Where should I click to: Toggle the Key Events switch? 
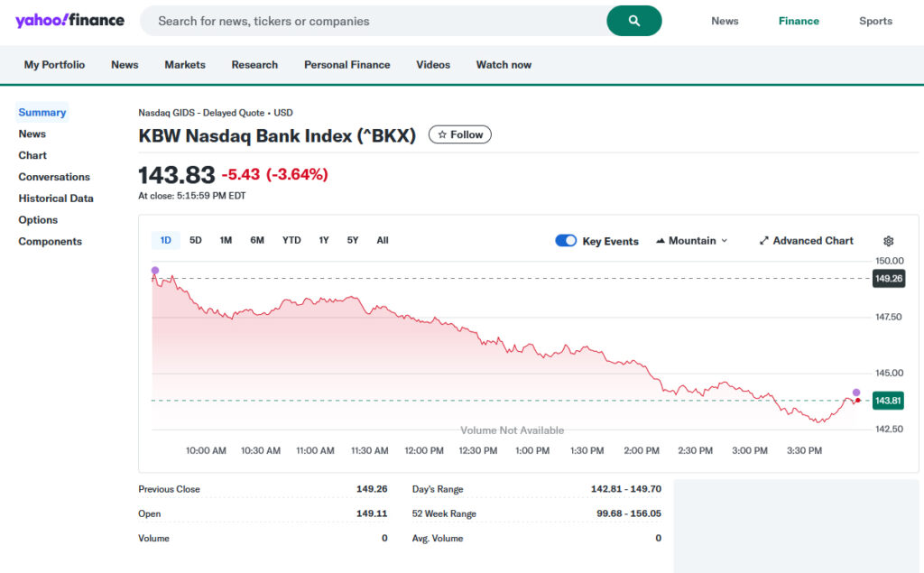[566, 241]
